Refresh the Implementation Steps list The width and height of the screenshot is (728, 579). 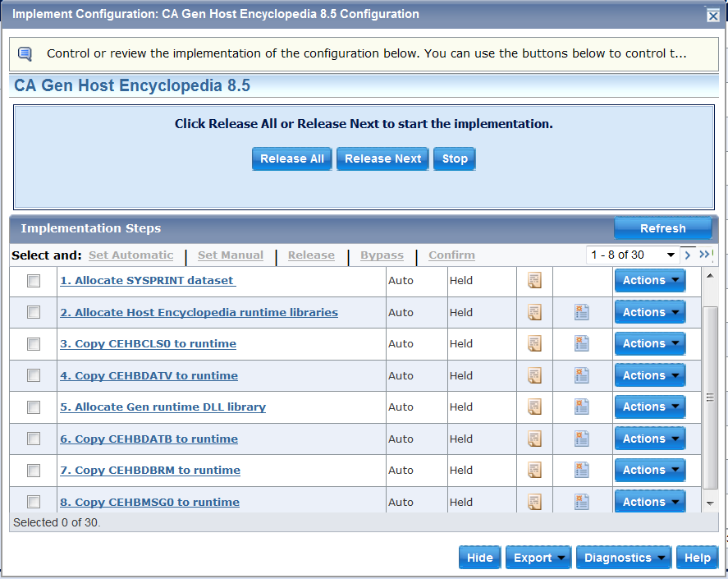pos(663,228)
